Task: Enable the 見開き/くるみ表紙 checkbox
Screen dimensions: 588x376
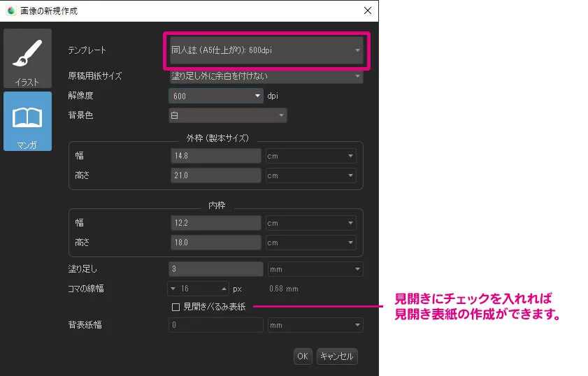Action: [175, 307]
